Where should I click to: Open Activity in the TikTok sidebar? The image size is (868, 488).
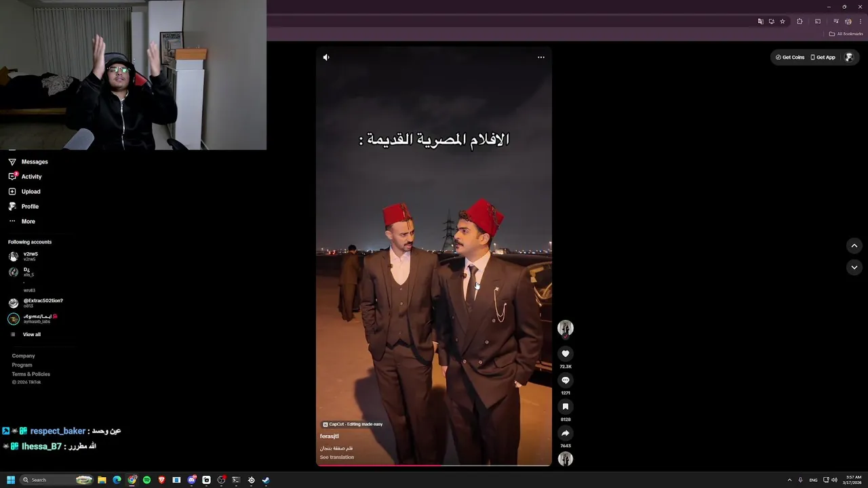click(x=26, y=177)
